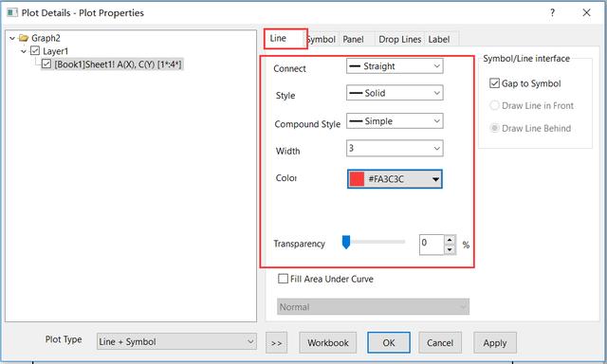Open the Width dropdown showing 3
This screenshot has height=364, width=607.
[395, 148]
